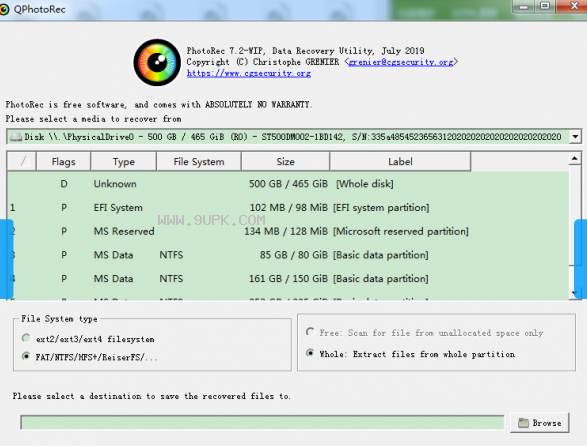Close the QPhotoRec window
587x446 pixels.
click(574, 6)
